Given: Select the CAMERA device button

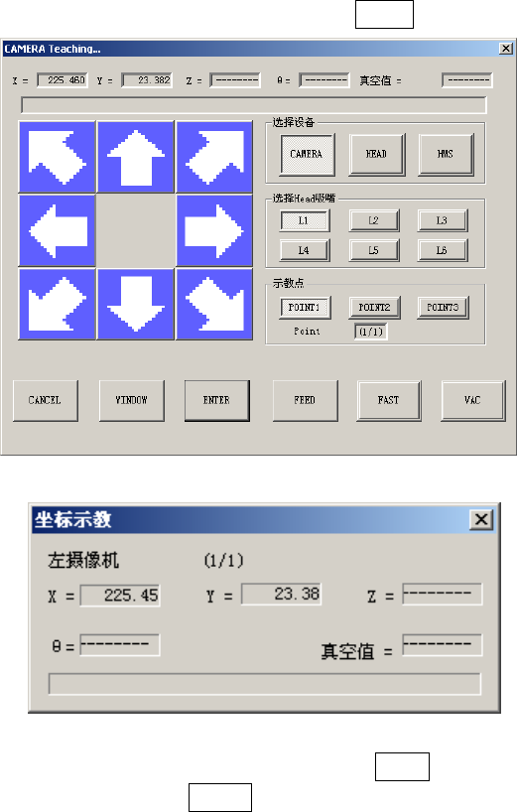Looking at the screenshot, I should tap(307, 154).
